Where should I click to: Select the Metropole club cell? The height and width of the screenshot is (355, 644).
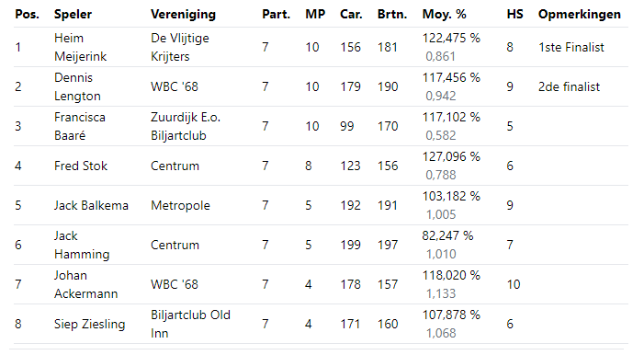180,205
